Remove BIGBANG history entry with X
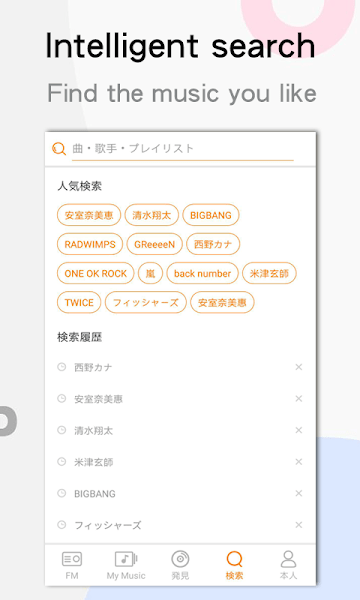The height and width of the screenshot is (600, 360). point(299,493)
